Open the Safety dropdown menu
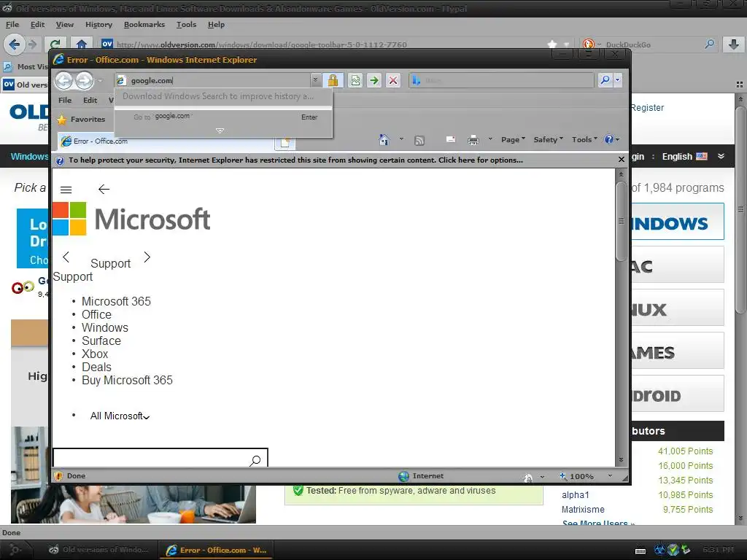747x560 pixels. tap(549, 139)
